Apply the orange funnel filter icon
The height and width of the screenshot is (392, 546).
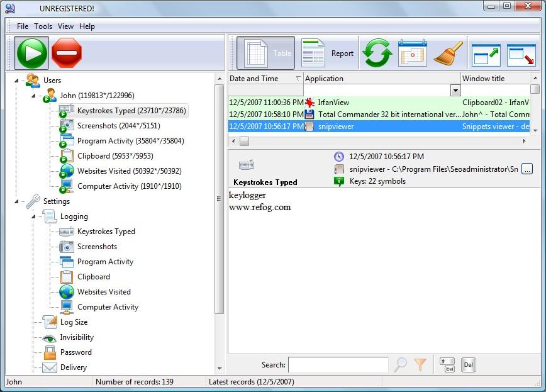pyautogui.click(x=420, y=364)
